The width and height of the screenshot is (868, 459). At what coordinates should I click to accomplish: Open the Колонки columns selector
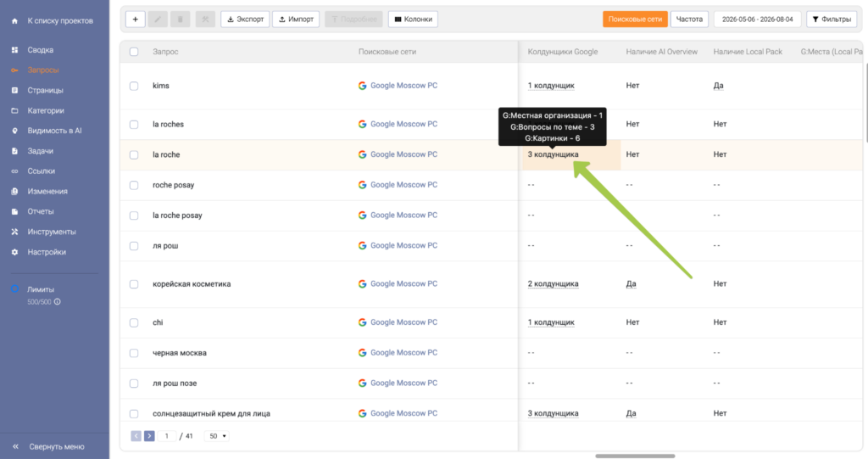(x=413, y=20)
